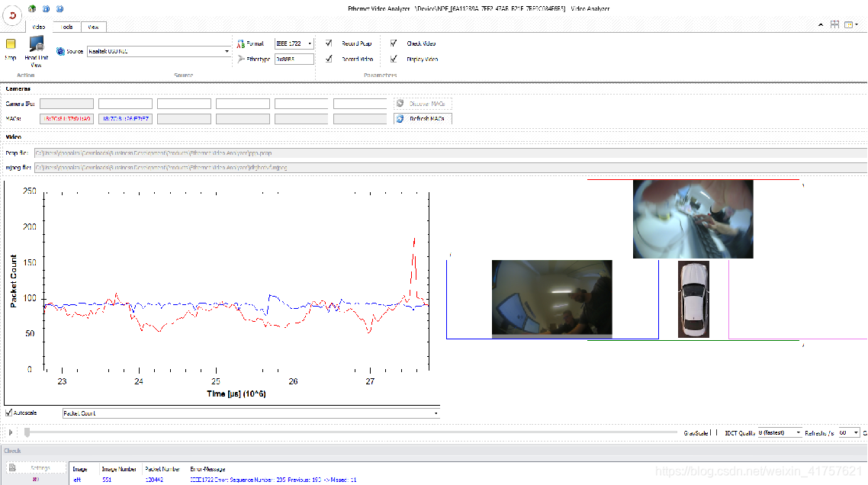Open the Packet Count graph type dropdown
This screenshot has width=868, height=485.
[x=436, y=413]
